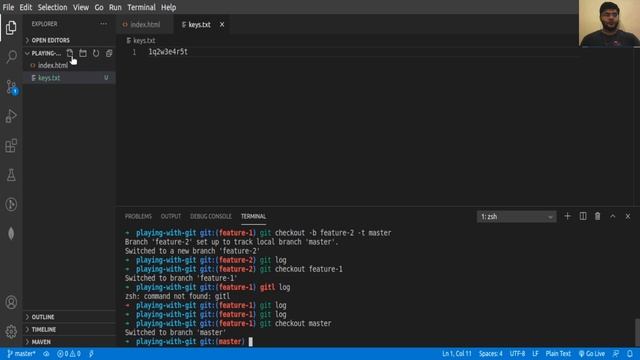Change the LF end of line setting

(535, 354)
